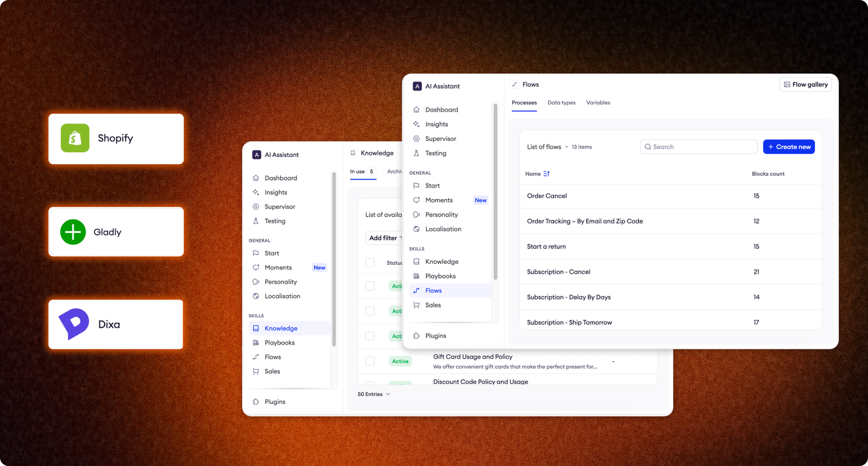Click the Knowledge window sidebar scrollbar
Image resolution: width=868 pixels, height=466 pixels.
click(334, 259)
